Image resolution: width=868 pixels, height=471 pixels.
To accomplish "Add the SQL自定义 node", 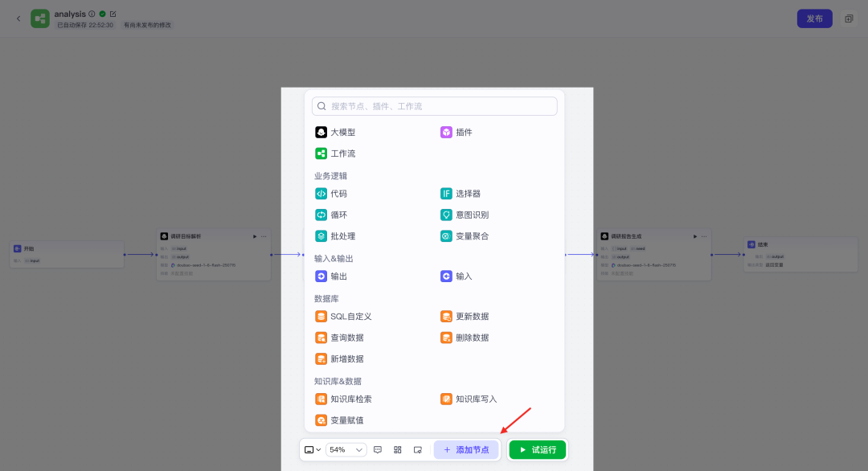I will pyautogui.click(x=343, y=317).
